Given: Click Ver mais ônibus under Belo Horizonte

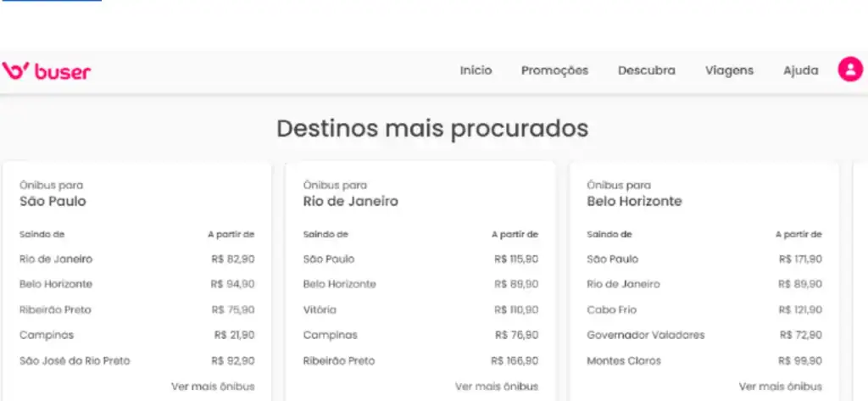Looking at the screenshot, I should (x=780, y=387).
